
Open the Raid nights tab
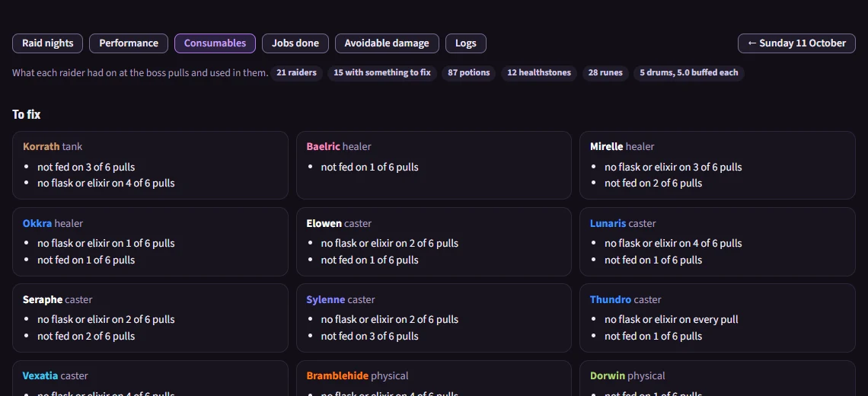click(47, 43)
